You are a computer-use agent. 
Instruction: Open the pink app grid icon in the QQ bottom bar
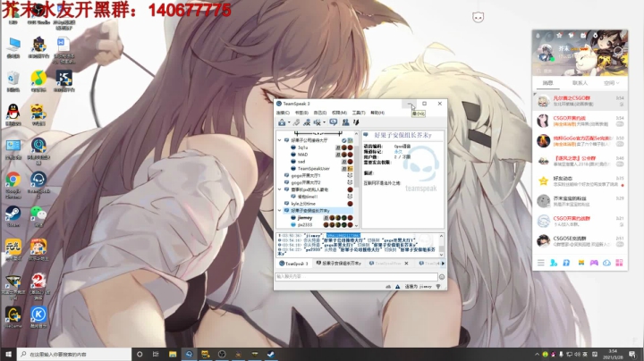tap(619, 263)
